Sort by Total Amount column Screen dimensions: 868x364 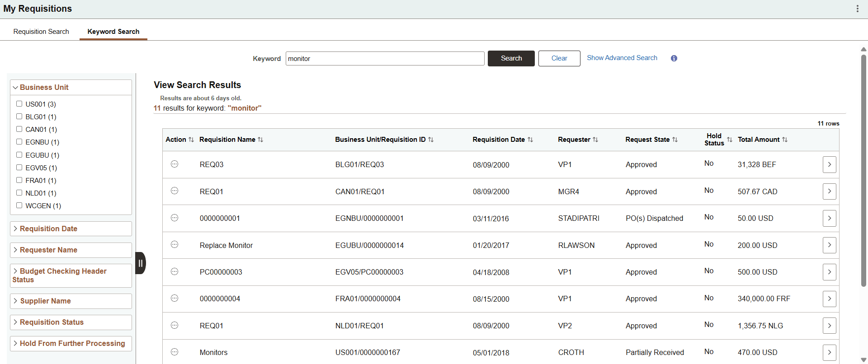point(785,140)
